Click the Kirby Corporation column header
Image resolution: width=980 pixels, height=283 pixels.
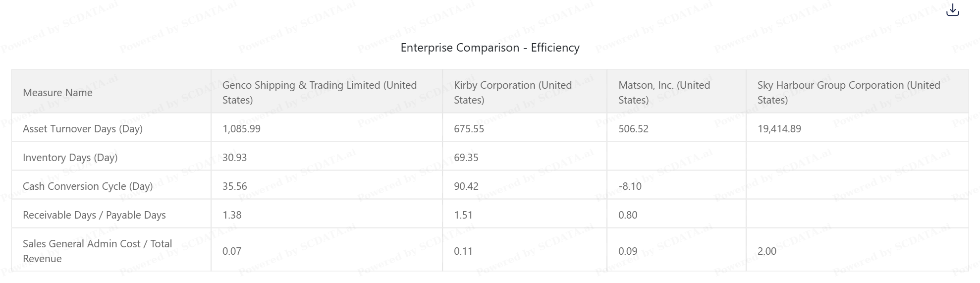513,93
